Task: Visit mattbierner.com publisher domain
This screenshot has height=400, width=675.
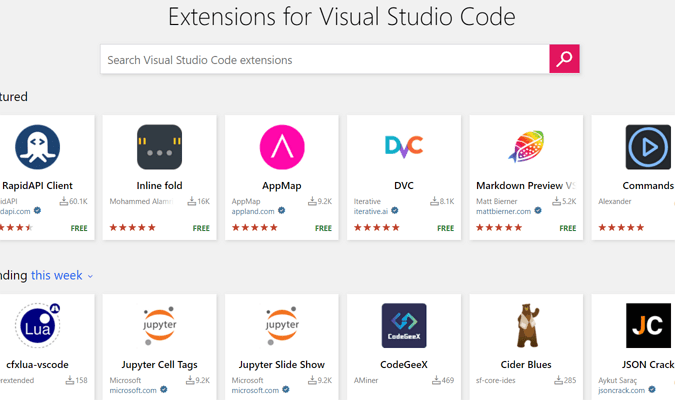Action: pos(503,211)
